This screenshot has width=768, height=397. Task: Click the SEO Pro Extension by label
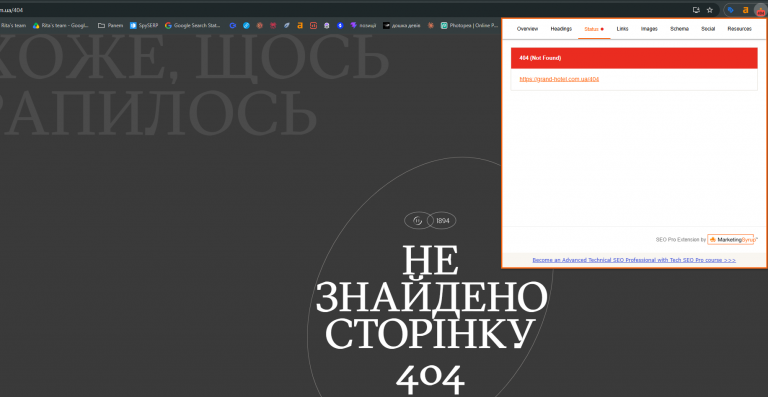point(681,240)
